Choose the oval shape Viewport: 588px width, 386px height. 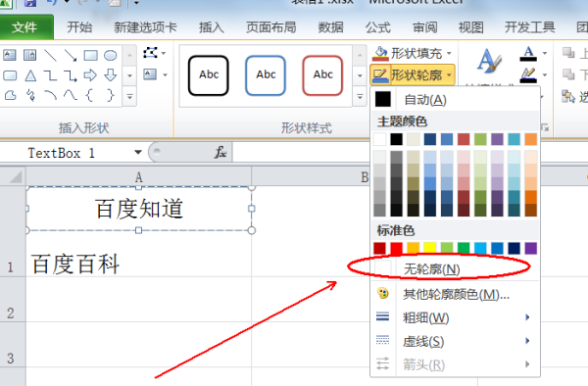[110, 55]
